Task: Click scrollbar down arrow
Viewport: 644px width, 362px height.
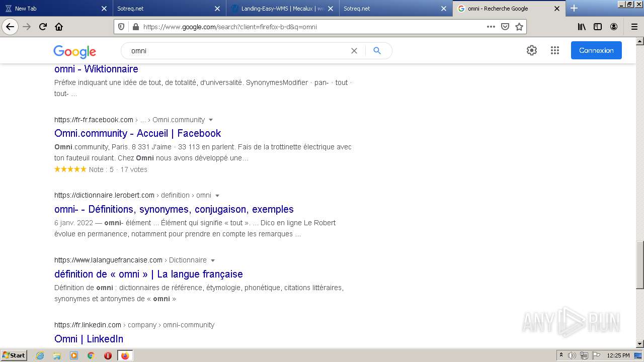Action: coord(639,343)
